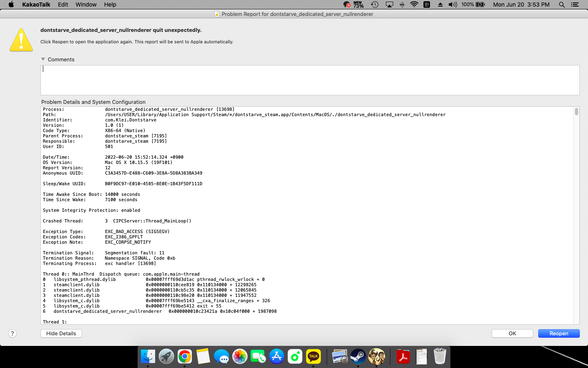Viewport: 588px width, 368px height.
Task: Open KakaoTalk from the dock
Action: click(313, 356)
